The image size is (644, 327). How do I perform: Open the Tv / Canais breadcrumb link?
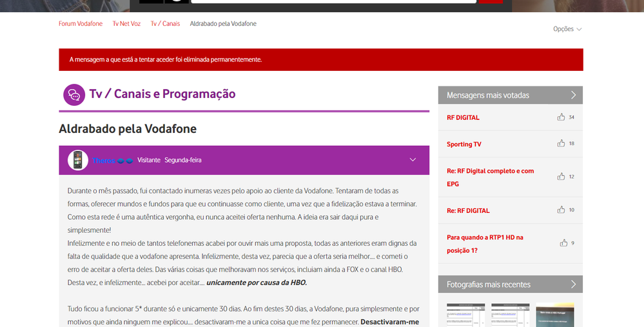pyautogui.click(x=165, y=24)
